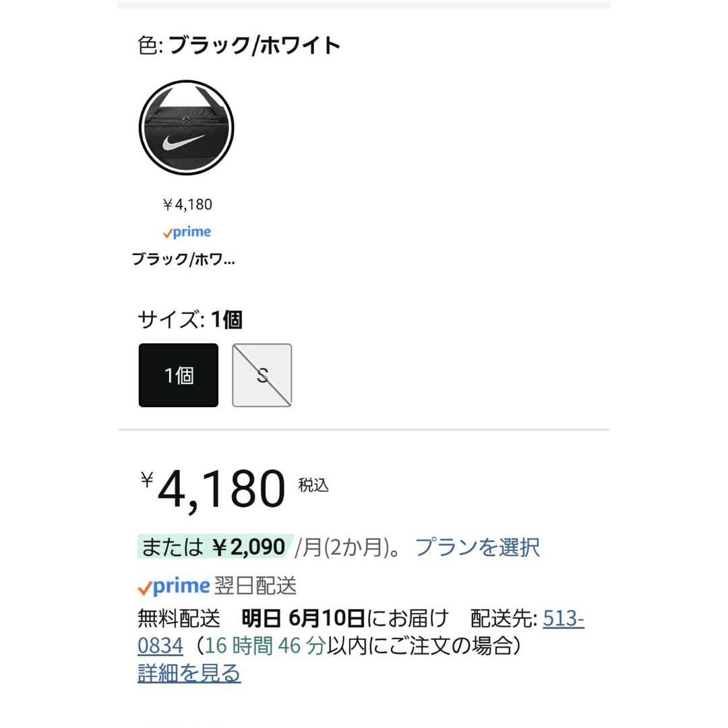Select the 1個 size option
Image resolution: width=728 pixels, height=728 pixels.
178,375
